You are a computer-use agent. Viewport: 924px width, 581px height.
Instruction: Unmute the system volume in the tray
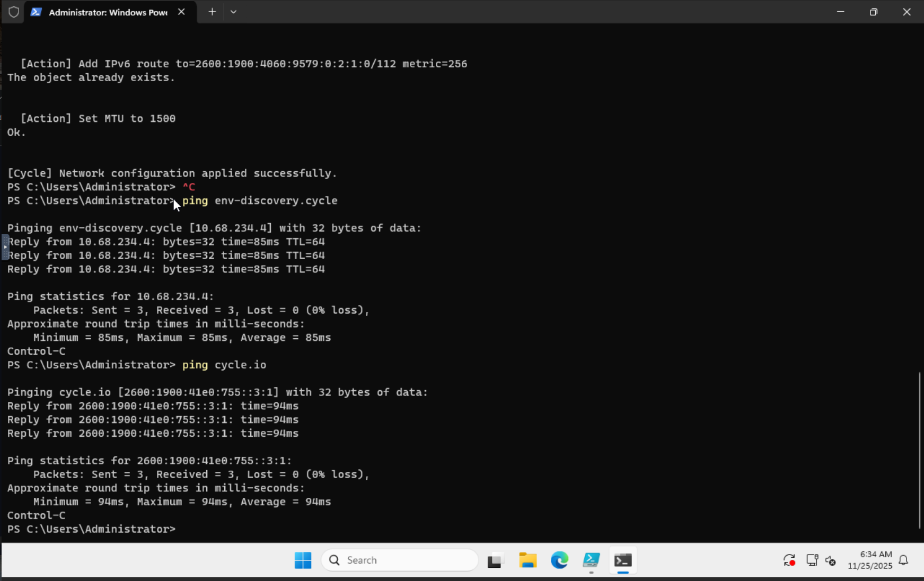click(x=830, y=561)
